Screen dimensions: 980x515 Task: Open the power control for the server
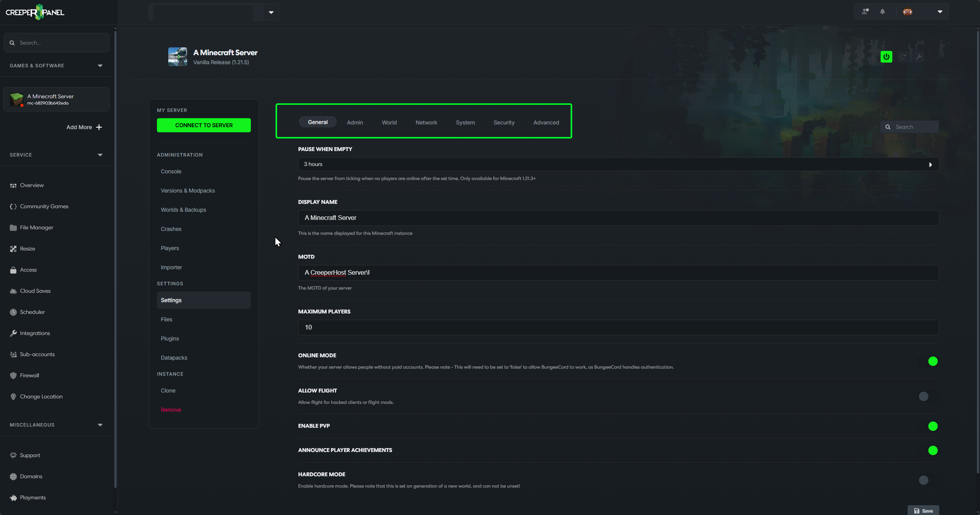886,56
